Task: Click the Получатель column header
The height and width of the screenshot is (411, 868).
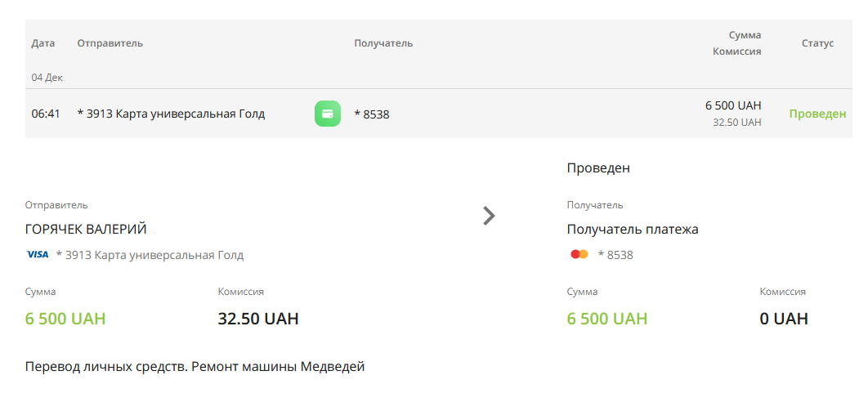Action: (383, 43)
